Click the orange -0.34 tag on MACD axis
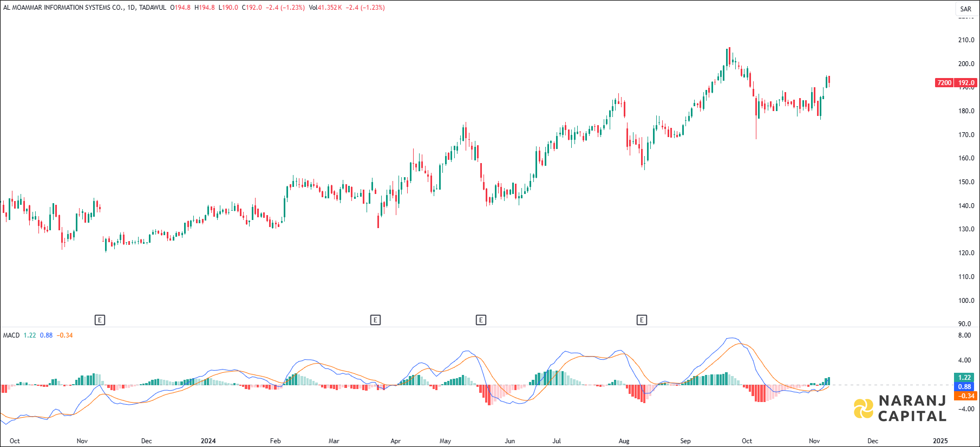This screenshot has width=980, height=447. 965,396
